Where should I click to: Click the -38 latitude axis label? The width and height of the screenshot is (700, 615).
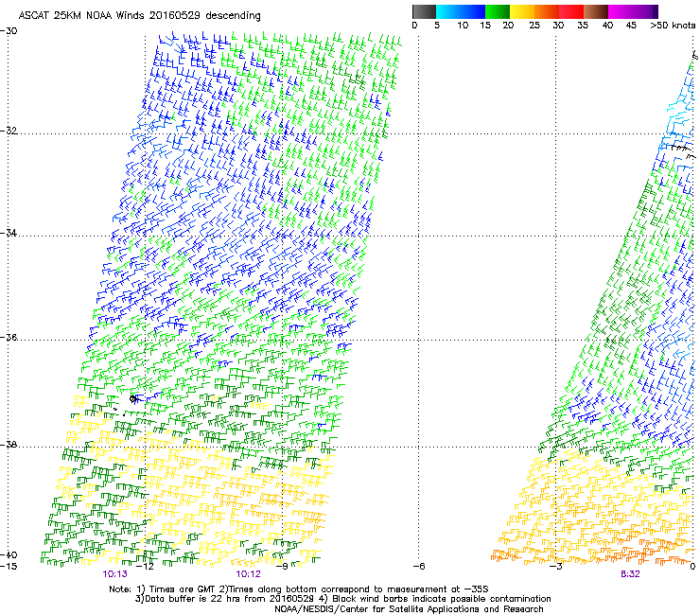(x=9, y=445)
